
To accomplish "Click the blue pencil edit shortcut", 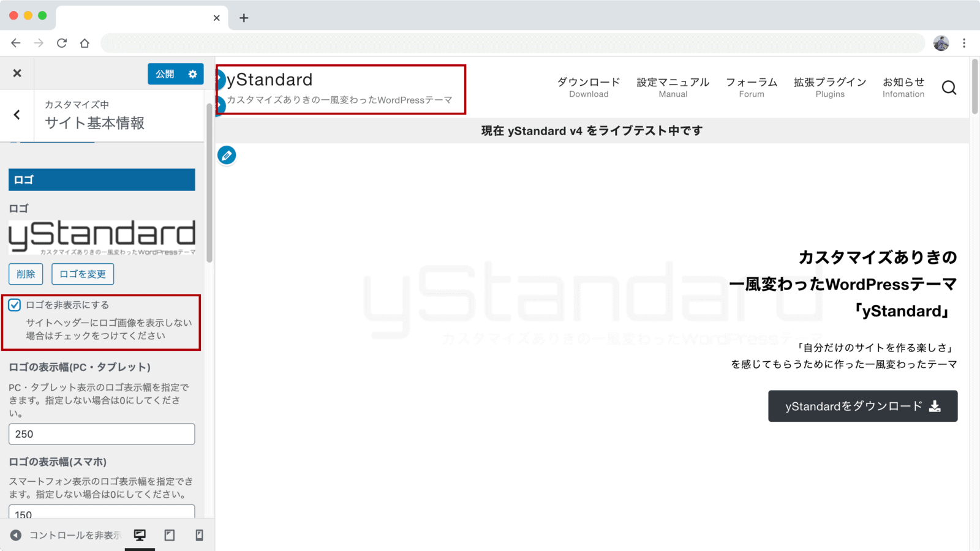I will tap(227, 156).
